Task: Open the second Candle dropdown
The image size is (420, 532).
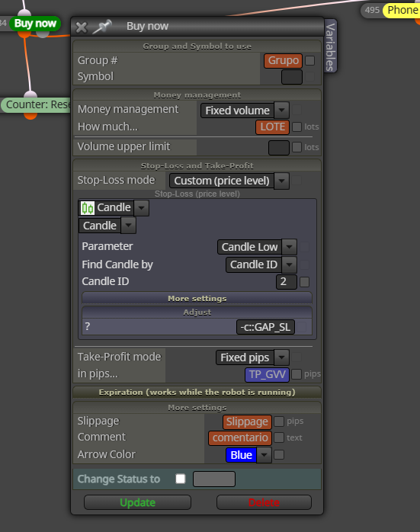Action: (107, 226)
